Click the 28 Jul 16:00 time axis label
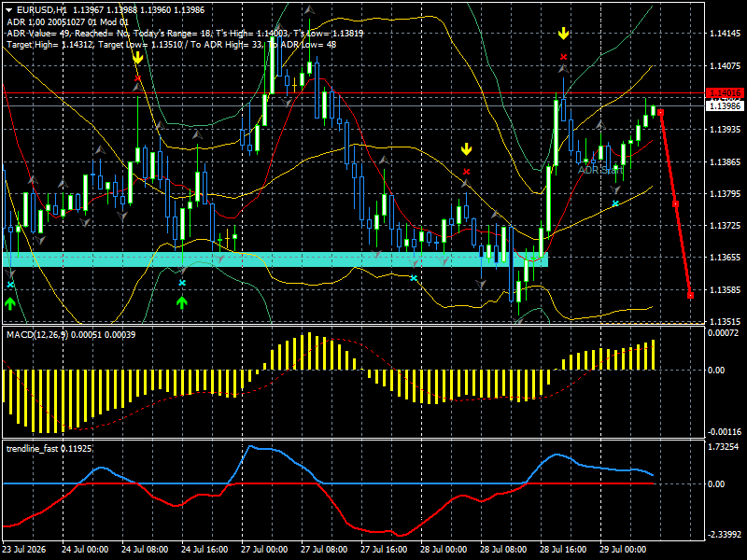This screenshot has width=747, height=560. 563,550
